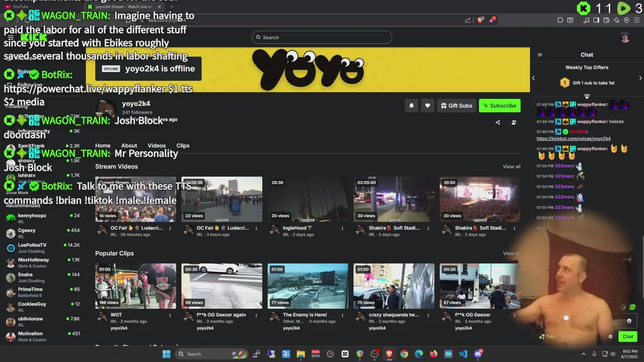Open the browser hamburger menu
Viewport: 644px width, 362px height.
636,20
